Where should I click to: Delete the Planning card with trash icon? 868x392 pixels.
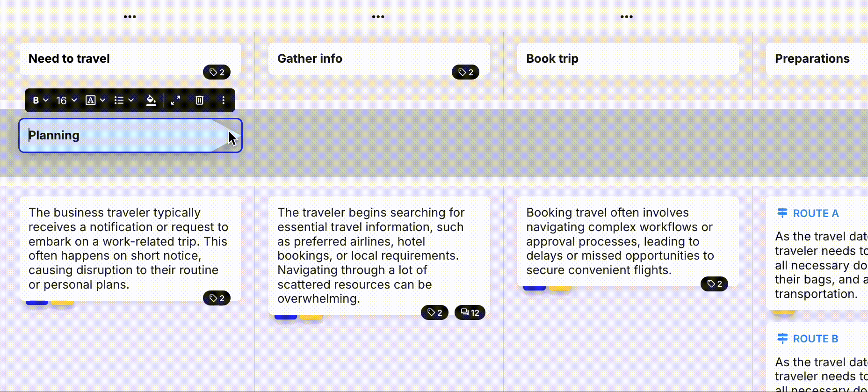click(200, 101)
